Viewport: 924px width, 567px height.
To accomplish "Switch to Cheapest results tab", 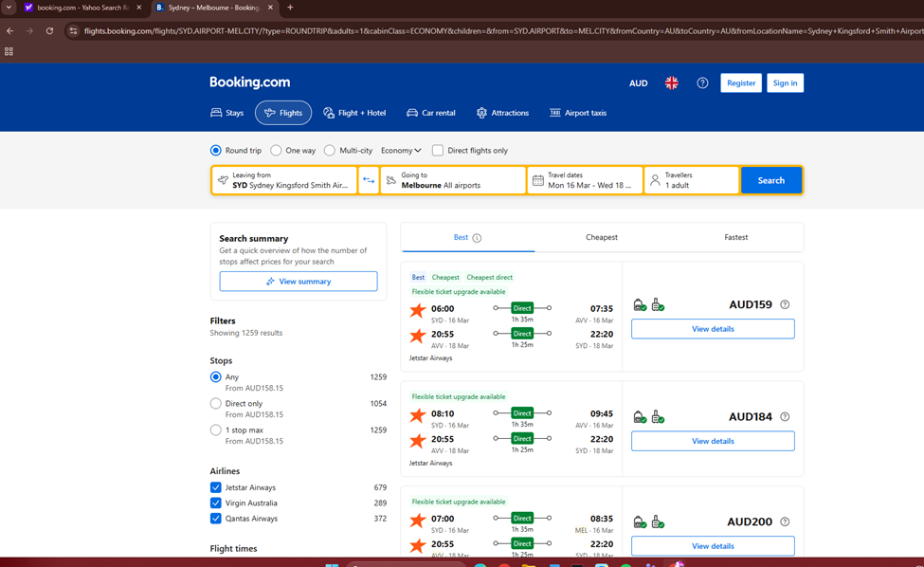I will pos(602,238).
